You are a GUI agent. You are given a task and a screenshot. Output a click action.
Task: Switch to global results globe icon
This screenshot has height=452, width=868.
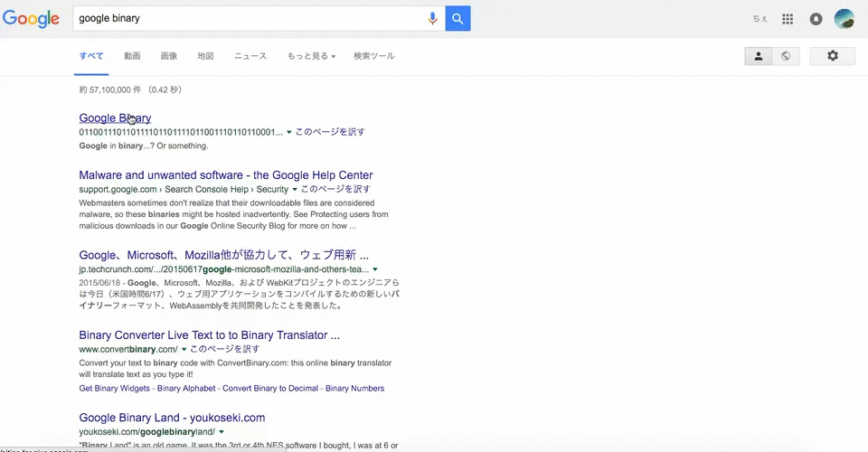786,56
